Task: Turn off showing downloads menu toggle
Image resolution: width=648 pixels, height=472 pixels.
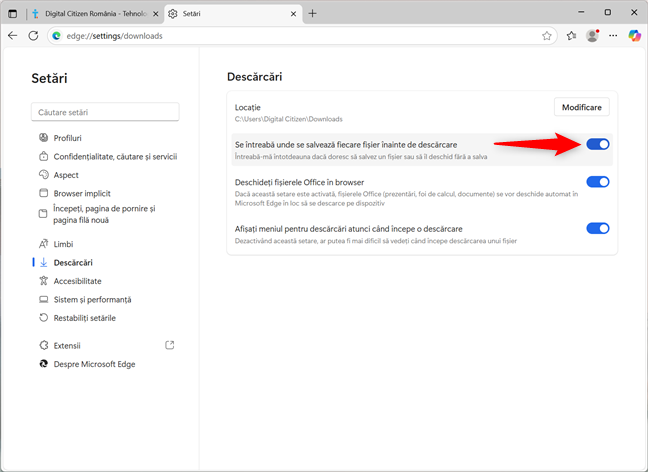Action: 597,228
